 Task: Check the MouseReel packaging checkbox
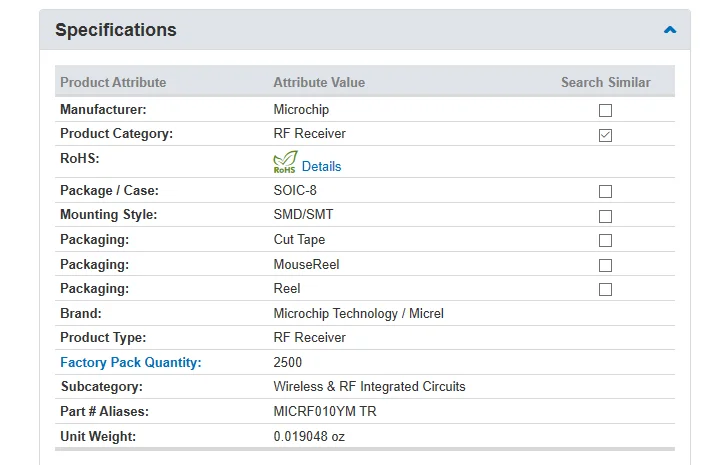tap(605, 265)
